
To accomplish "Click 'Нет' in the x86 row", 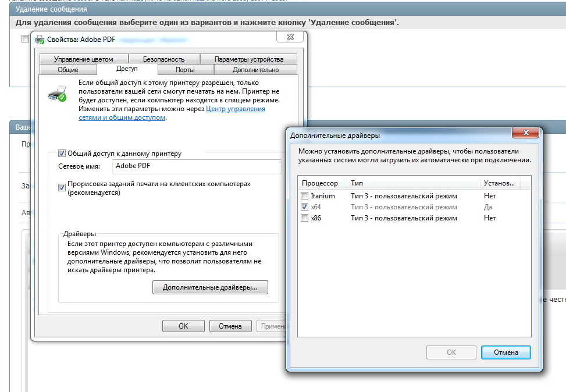I will point(490,218).
